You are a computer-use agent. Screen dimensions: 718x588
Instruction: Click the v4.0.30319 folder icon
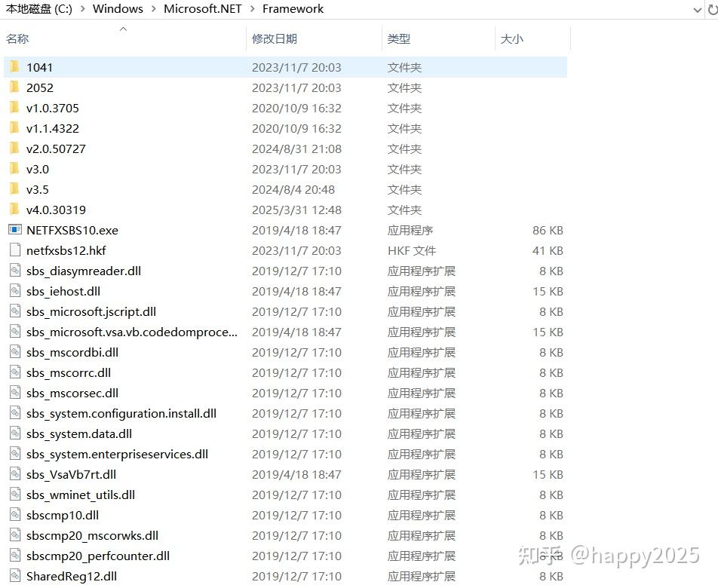(14, 210)
